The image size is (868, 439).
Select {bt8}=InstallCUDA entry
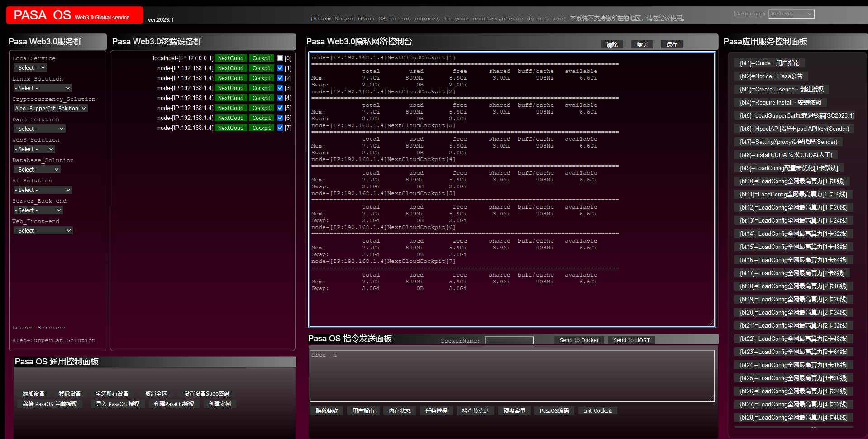click(x=786, y=155)
